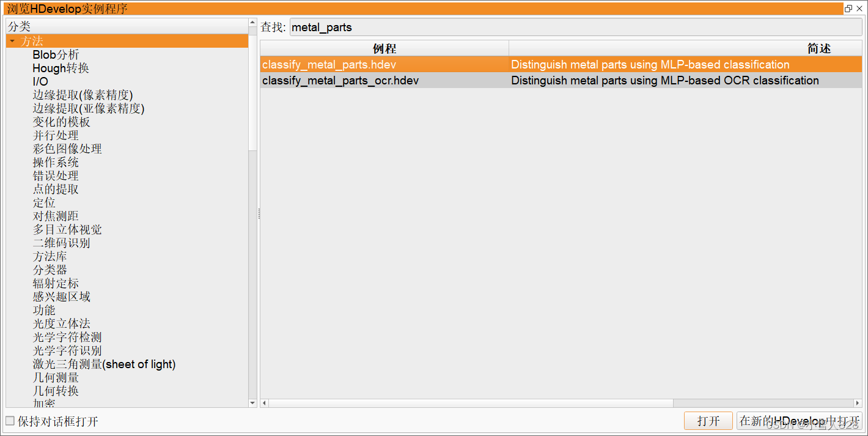Click the 简述 column header
868x436 pixels.
(819, 48)
